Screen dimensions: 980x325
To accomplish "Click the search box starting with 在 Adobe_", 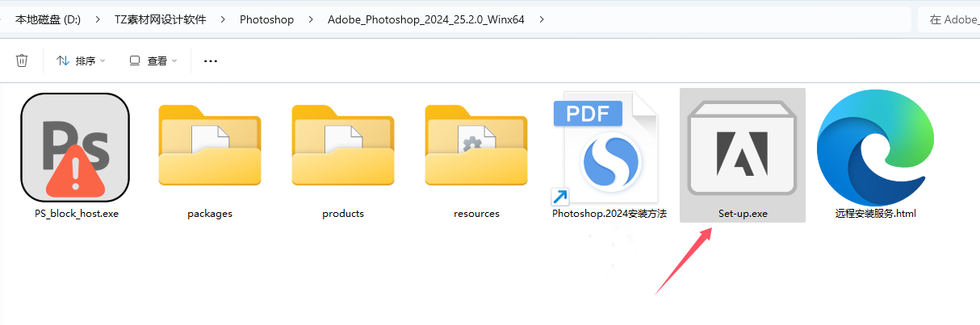I will 949,19.
